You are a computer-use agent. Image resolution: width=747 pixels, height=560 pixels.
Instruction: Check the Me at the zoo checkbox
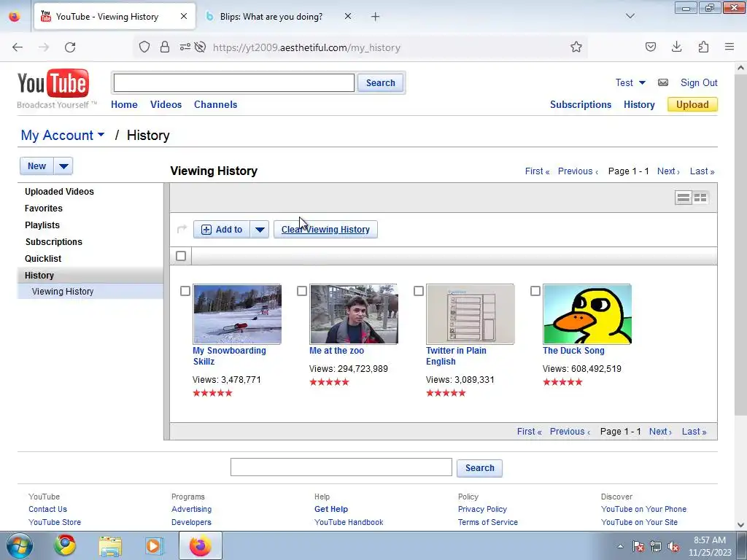click(301, 291)
